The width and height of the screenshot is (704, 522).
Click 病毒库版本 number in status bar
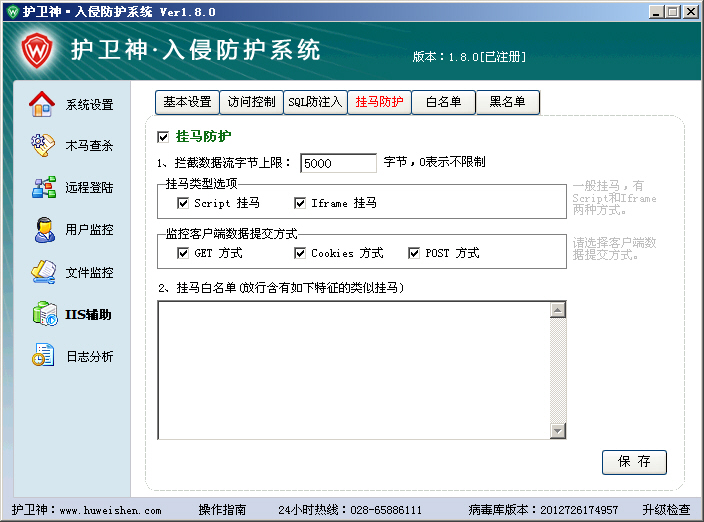pos(579,510)
